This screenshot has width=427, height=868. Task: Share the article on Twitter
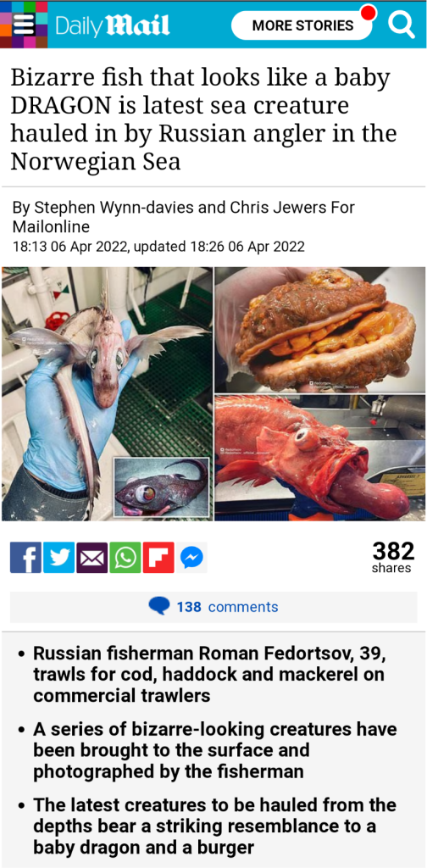pos(58,558)
